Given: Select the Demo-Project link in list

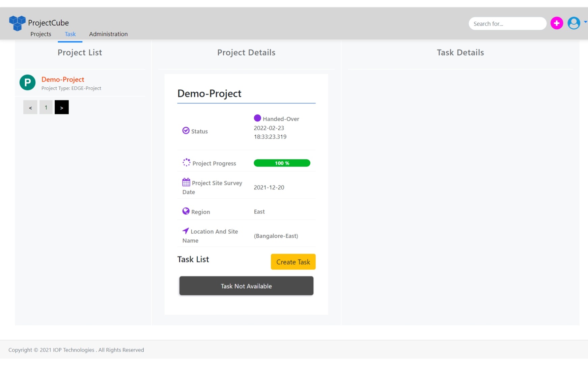Looking at the screenshot, I should [x=63, y=80].
